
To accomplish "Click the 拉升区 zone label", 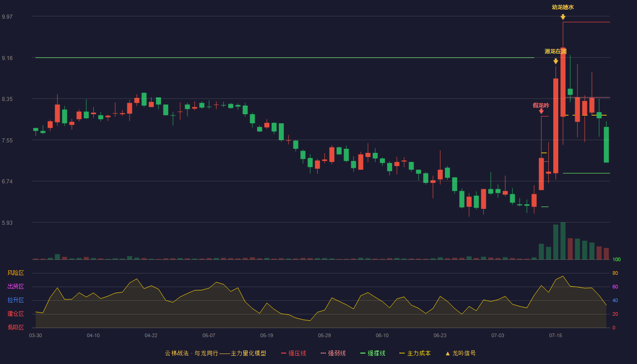I will point(16,300).
